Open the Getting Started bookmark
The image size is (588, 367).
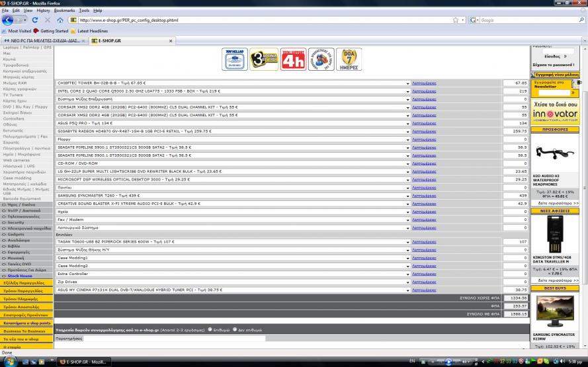pyautogui.click(x=51, y=31)
